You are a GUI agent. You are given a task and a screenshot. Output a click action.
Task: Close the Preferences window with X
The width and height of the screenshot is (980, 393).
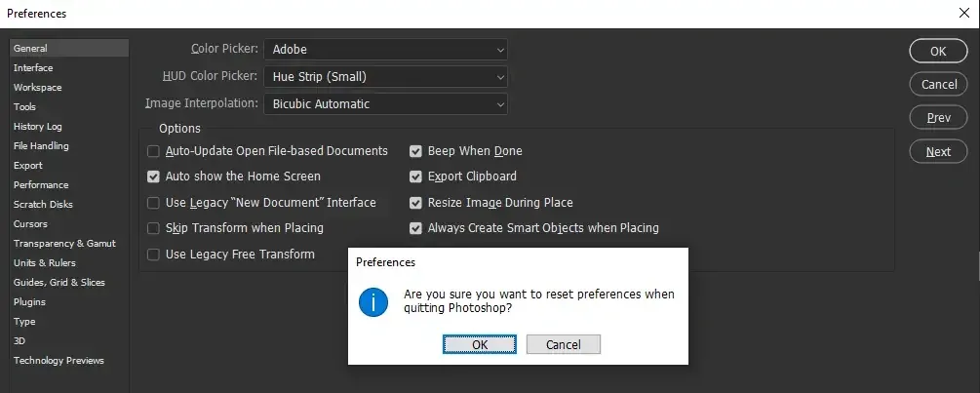tap(964, 13)
